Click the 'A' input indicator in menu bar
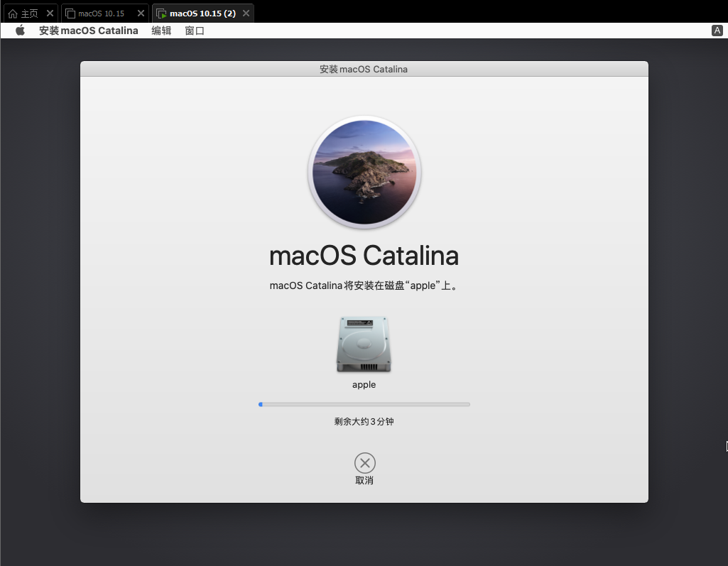The height and width of the screenshot is (566, 728). point(717,30)
